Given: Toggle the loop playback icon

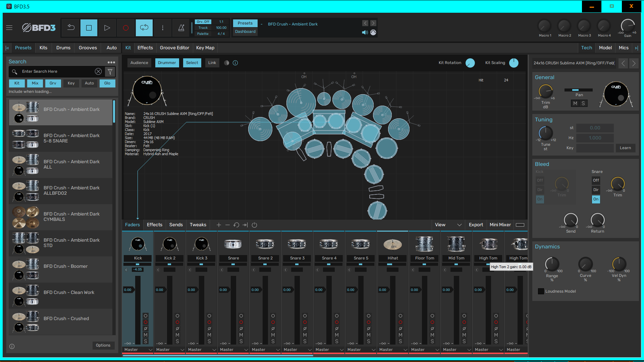Looking at the screenshot, I should [x=144, y=28].
